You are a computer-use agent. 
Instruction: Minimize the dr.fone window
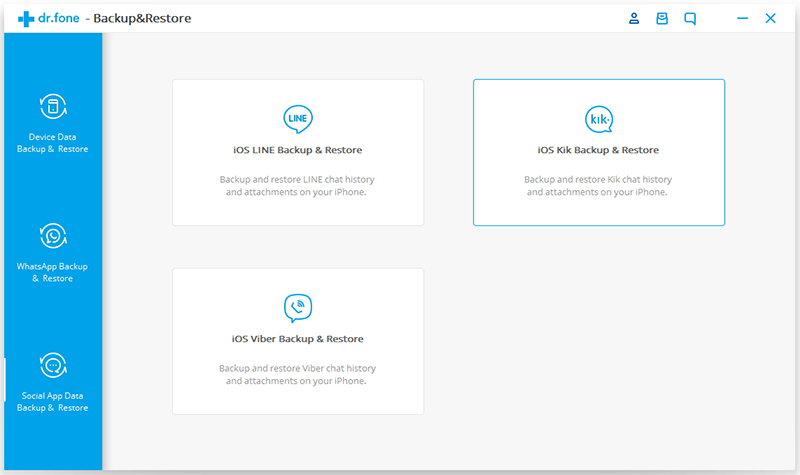(742, 18)
